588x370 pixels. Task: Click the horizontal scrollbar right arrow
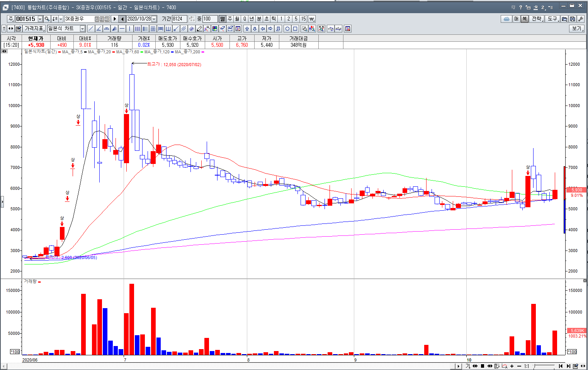tap(459, 366)
